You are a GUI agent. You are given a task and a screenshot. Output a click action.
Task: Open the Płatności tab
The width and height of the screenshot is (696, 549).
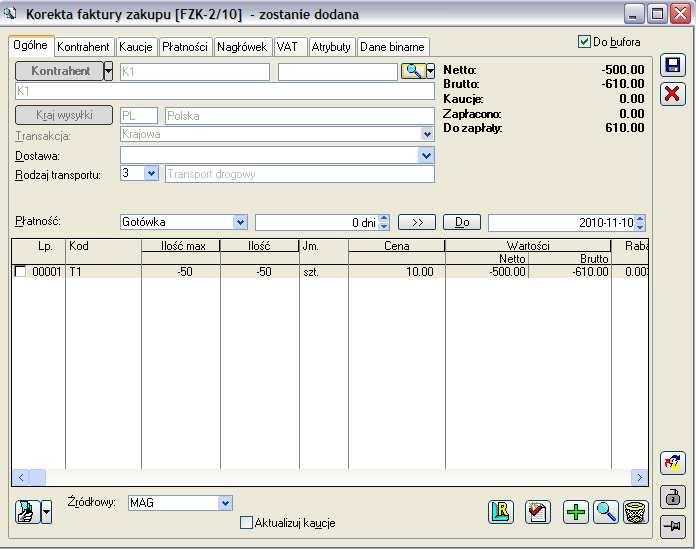pyautogui.click(x=185, y=47)
